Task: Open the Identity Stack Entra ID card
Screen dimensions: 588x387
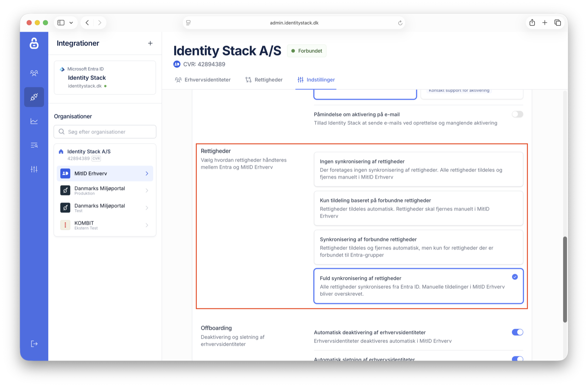Action: (105, 78)
